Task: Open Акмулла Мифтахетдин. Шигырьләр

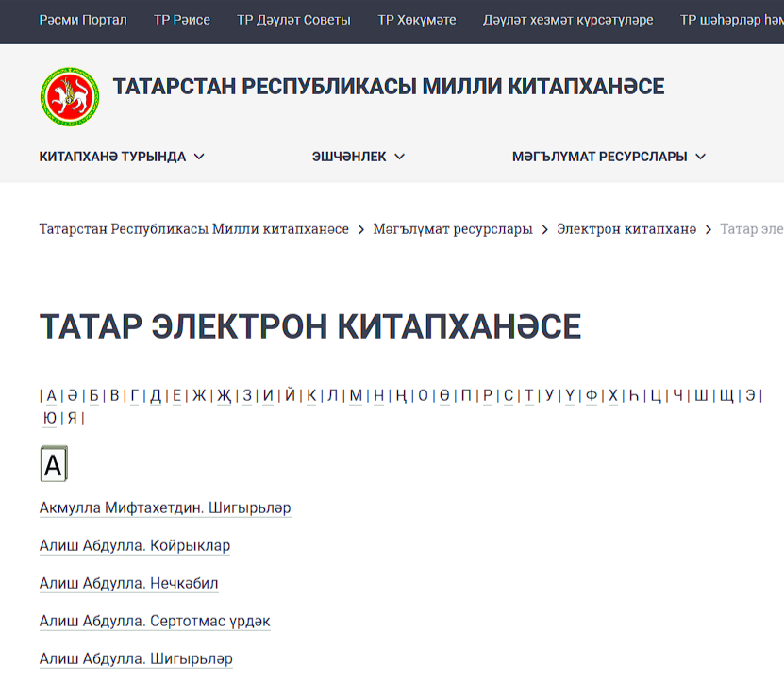Action: pos(165,507)
